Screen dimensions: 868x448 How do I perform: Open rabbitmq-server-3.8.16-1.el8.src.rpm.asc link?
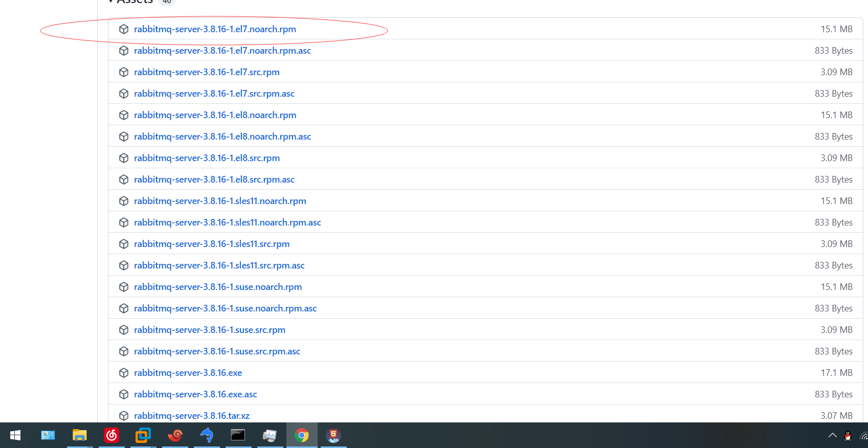(214, 180)
